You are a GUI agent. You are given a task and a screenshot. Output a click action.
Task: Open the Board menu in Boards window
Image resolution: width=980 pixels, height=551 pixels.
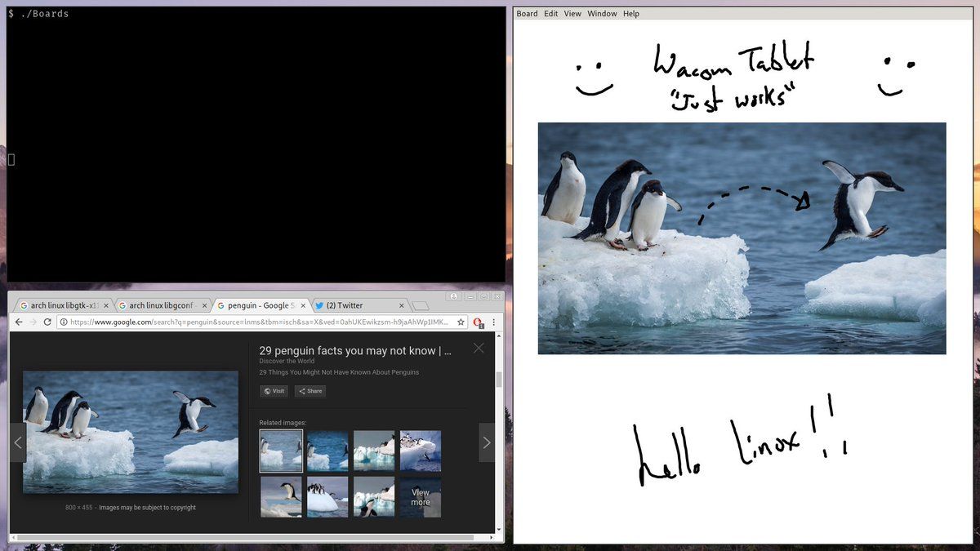click(x=527, y=14)
